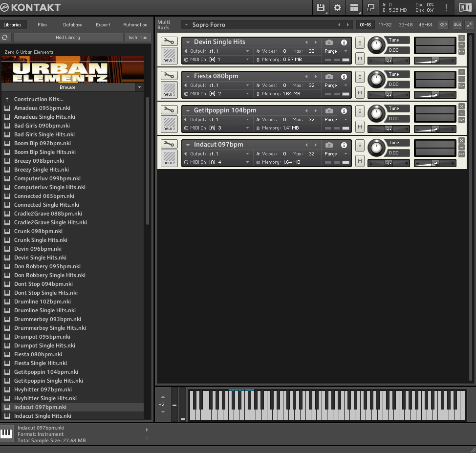This screenshot has height=453, width=476.
Task: Expand Devin Single Hits instrument menu arrow
Action: [188, 42]
